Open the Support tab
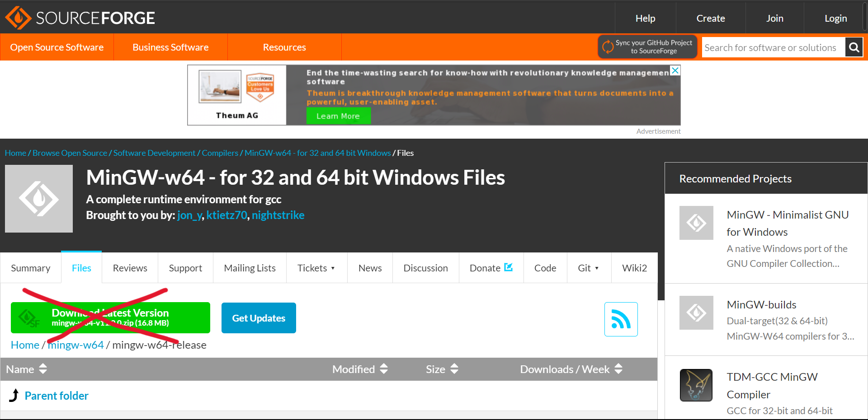The height and width of the screenshot is (420, 868). click(185, 268)
